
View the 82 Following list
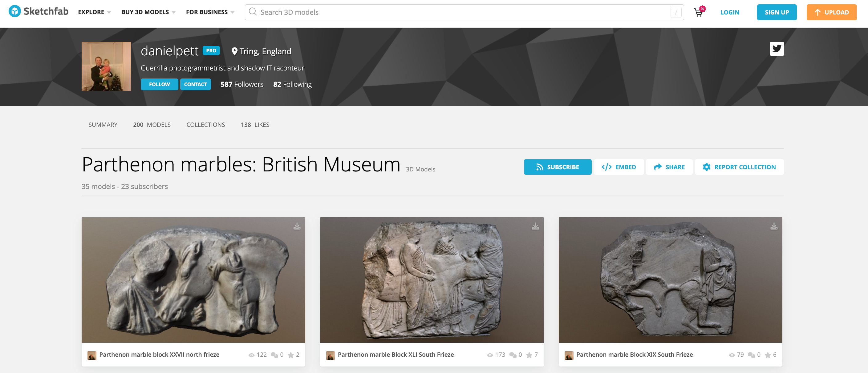pos(292,84)
